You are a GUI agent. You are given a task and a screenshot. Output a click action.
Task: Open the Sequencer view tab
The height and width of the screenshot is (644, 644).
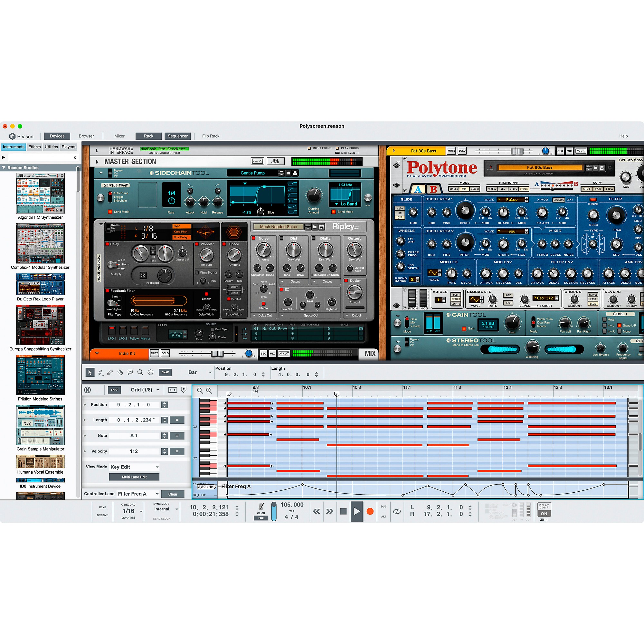coord(178,136)
